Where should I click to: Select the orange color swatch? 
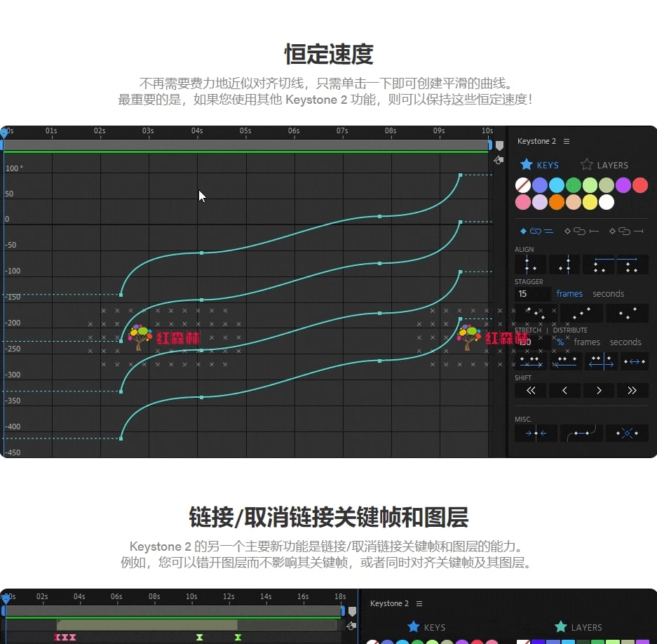click(557, 202)
